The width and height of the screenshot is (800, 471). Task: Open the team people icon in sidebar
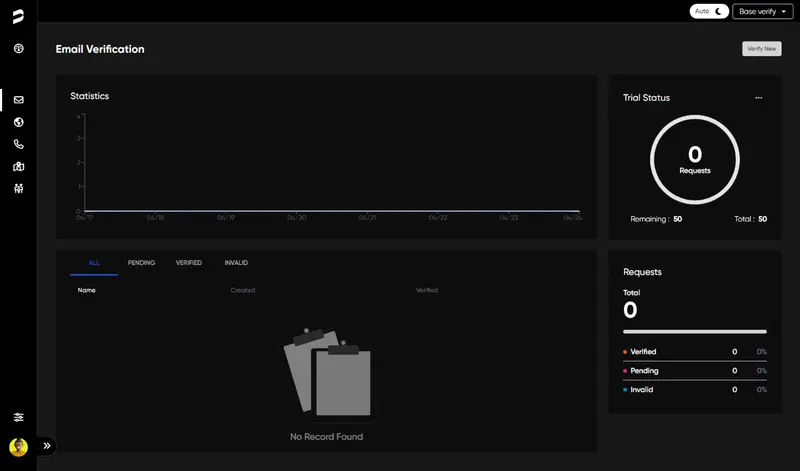click(18, 188)
